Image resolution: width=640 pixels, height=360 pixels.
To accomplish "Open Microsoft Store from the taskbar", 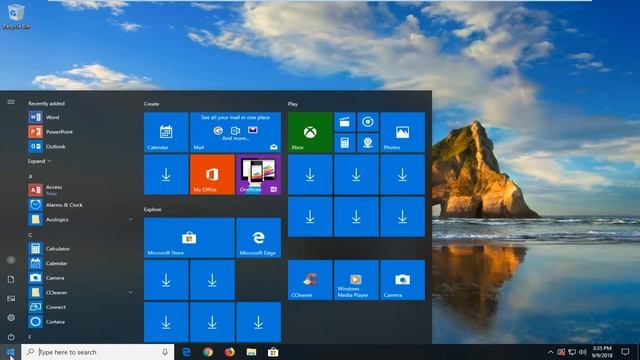I will pos(273,352).
